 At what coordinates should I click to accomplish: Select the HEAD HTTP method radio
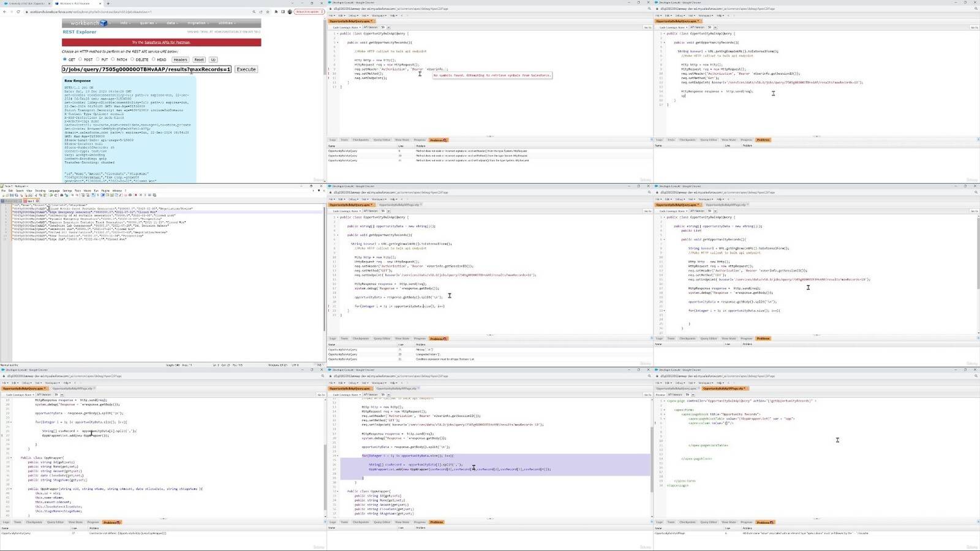pos(153,59)
